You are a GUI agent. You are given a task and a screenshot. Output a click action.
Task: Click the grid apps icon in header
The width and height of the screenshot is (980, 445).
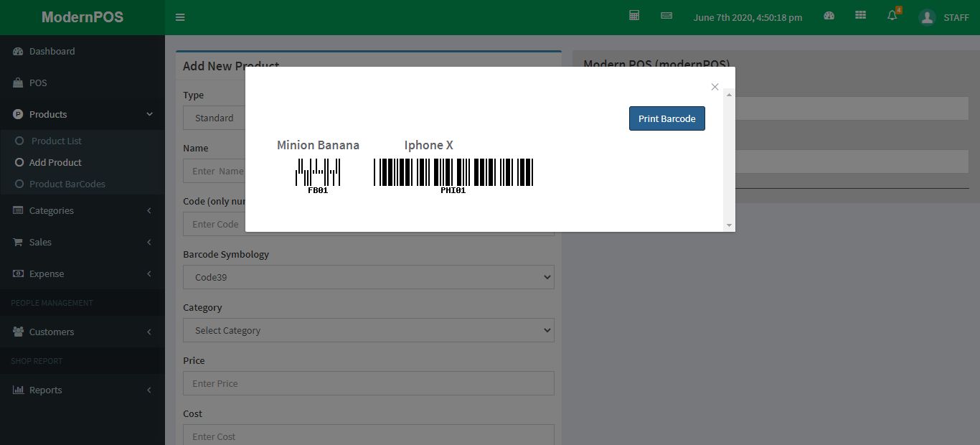861,16
